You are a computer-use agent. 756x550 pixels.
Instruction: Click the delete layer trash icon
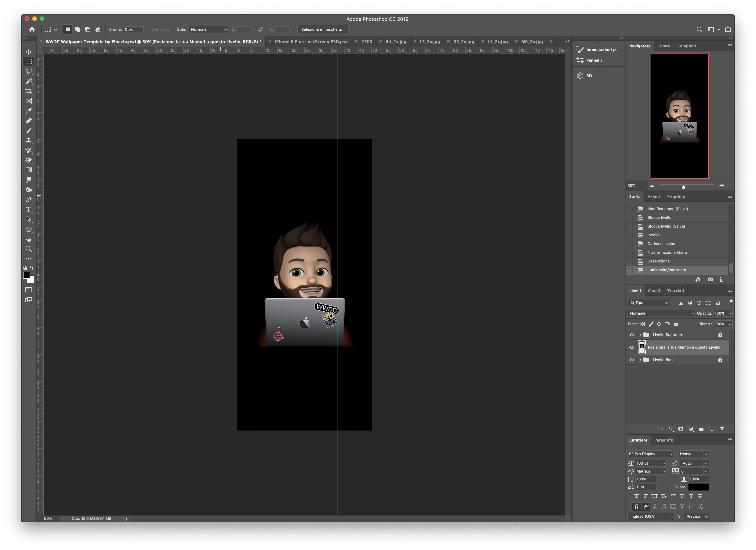tap(722, 429)
